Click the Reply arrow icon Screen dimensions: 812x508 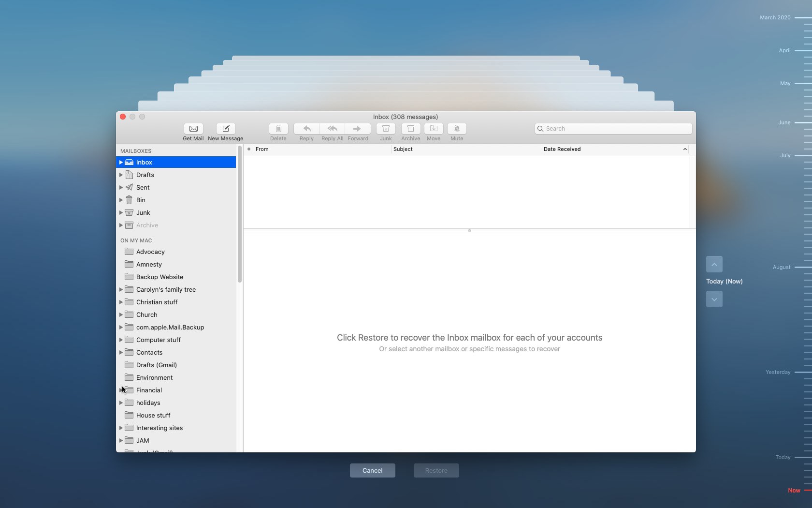(x=306, y=129)
